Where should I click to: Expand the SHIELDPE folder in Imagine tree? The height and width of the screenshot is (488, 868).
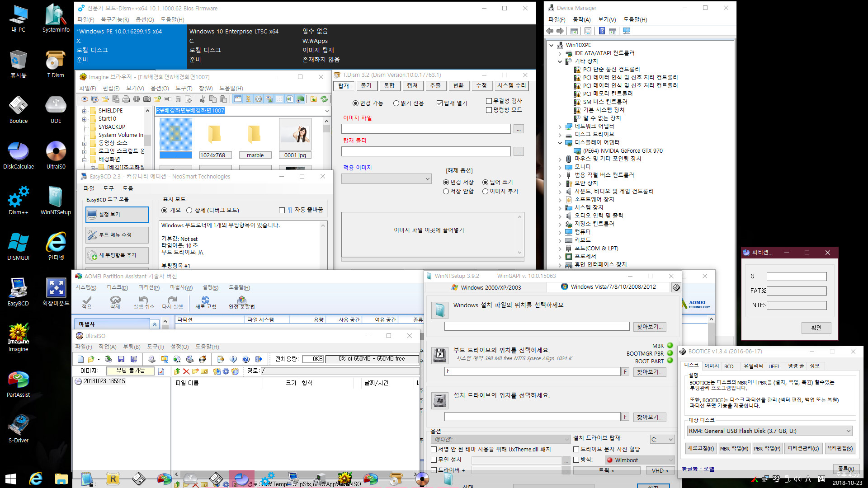(x=85, y=111)
